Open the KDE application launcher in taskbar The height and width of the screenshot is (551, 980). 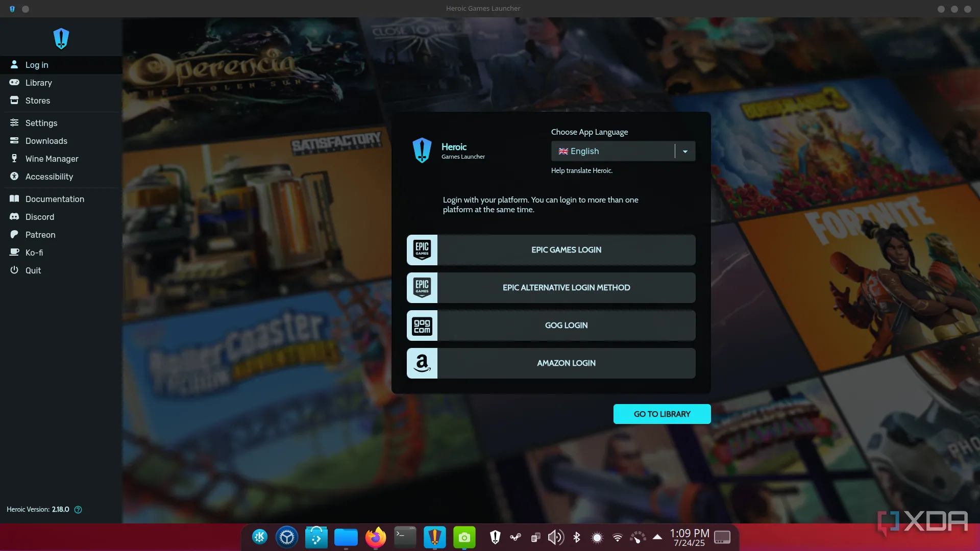[x=260, y=537]
